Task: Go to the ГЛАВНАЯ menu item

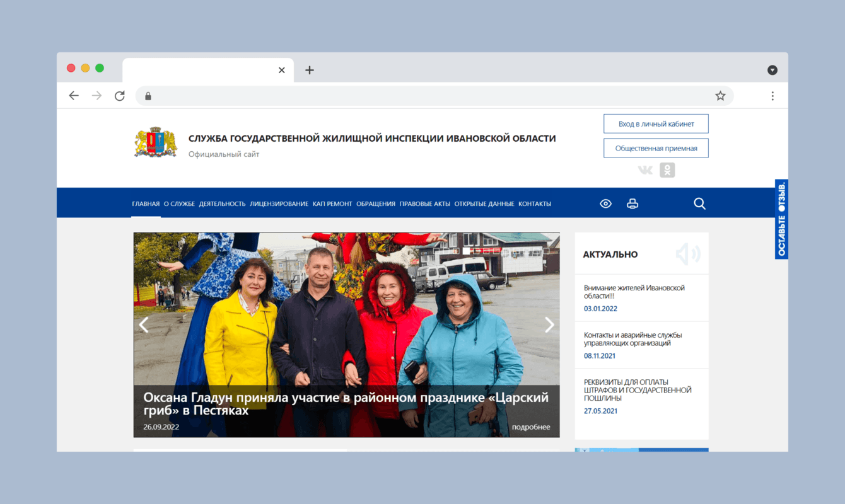Action: [146, 203]
